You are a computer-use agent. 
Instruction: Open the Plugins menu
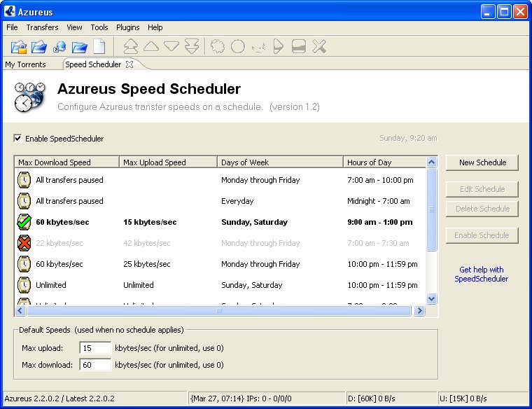tap(128, 27)
